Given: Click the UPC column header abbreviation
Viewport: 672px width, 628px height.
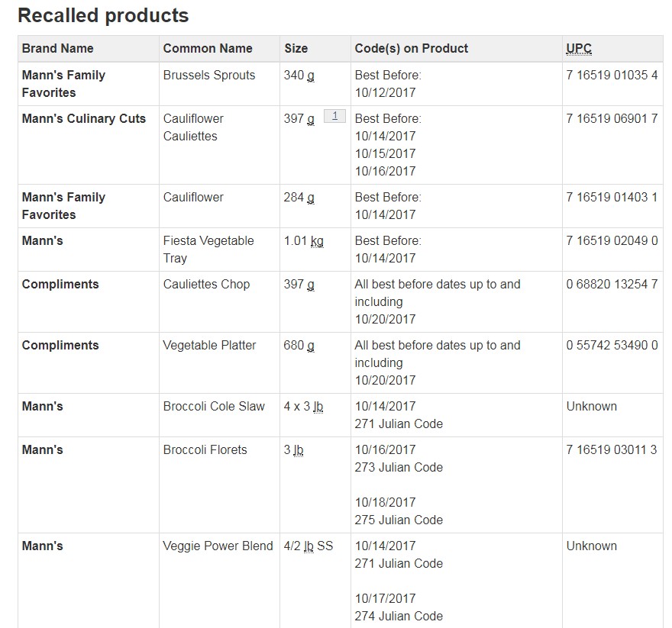Looking at the screenshot, I should click(x=578, y=48).
